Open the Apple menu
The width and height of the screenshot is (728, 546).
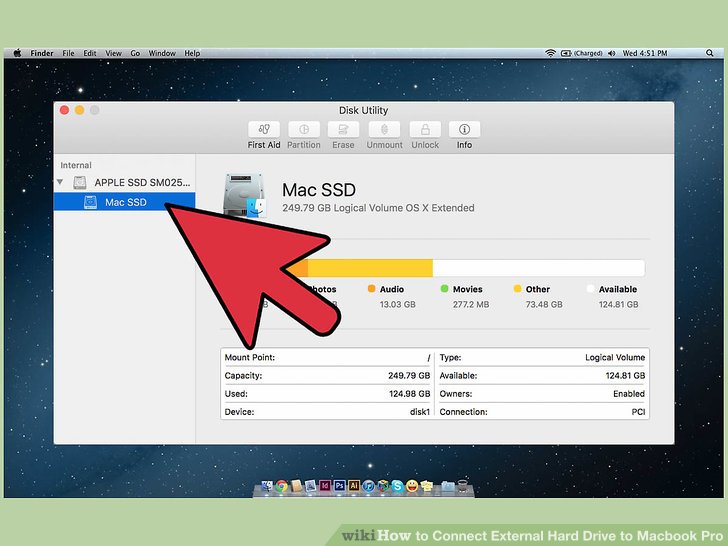(x=17, y=53)
